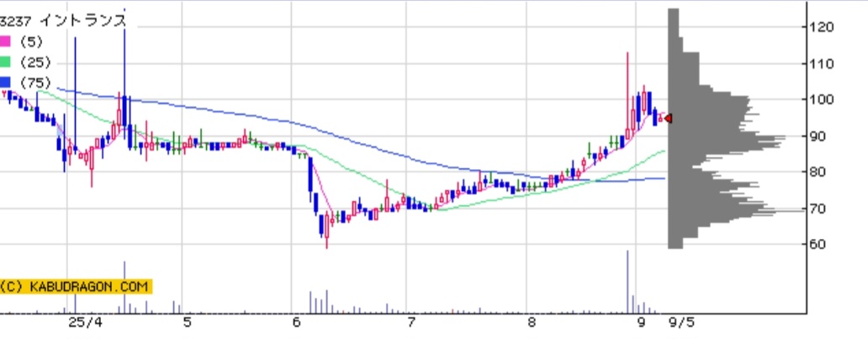Screen dimensions: 868x339
Task: Click the pink 5-day moving average swatch
Action: [5, 41]
